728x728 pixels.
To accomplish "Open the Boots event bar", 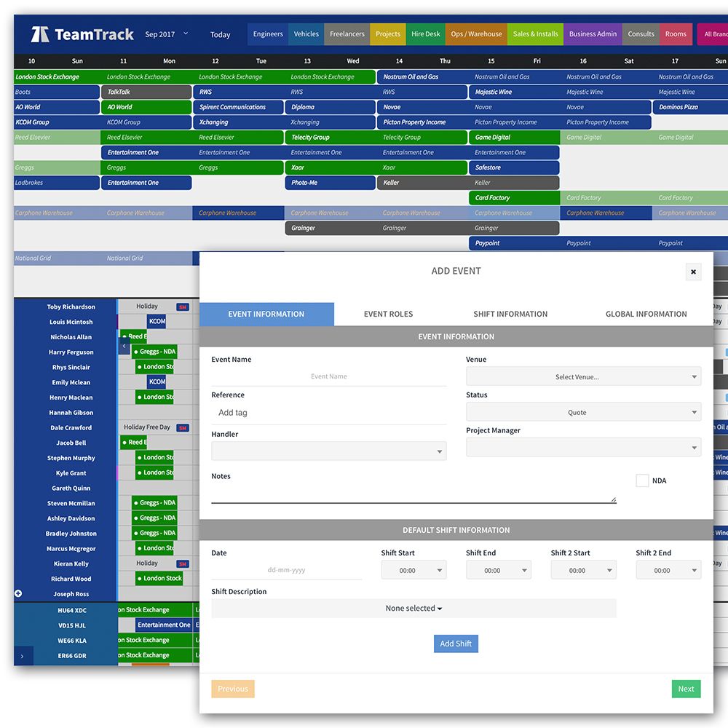I will [57, 92].
